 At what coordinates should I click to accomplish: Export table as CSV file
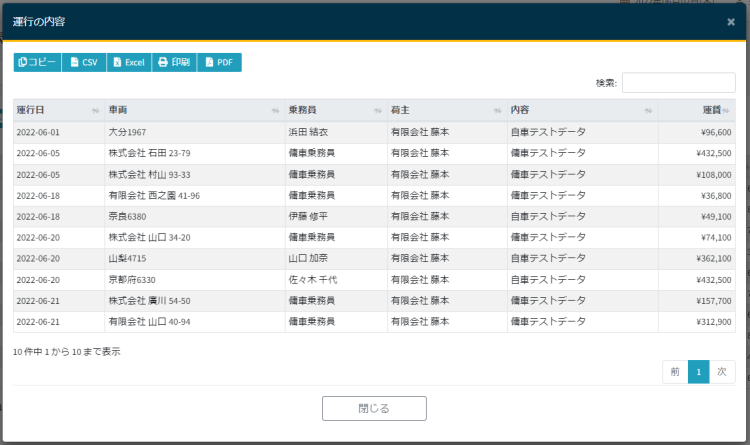click(x=84, y=62)
